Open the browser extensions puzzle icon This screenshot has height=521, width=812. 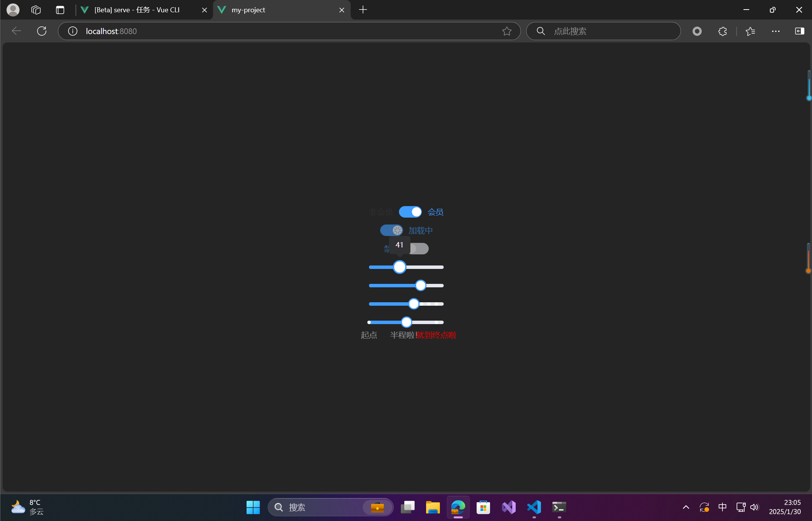(722, 31)
